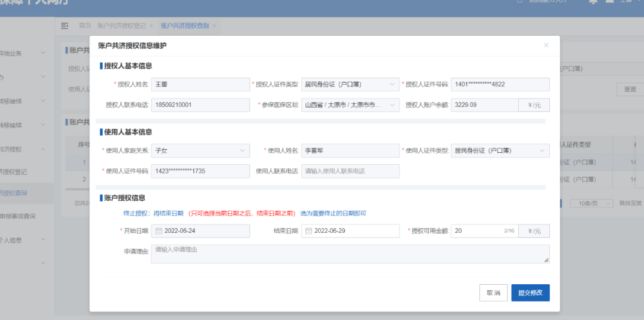
Task: Switch to the 账户共济授权登记 tab
Action: 122,26
